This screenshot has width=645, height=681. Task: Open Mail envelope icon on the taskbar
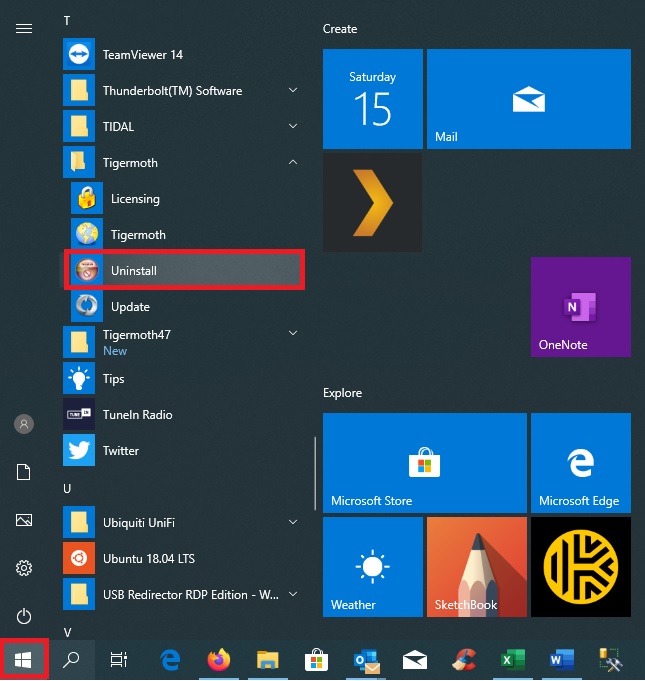tap(415, 660)
